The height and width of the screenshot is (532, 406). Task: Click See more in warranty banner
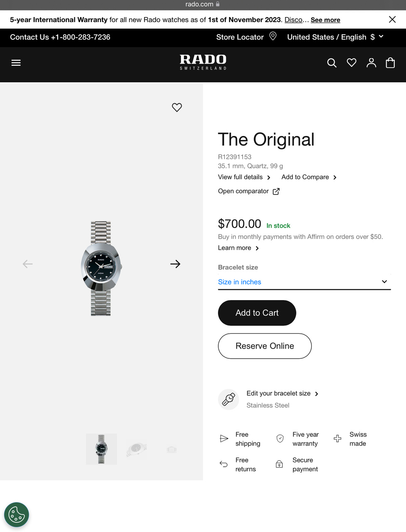point(325,20)
